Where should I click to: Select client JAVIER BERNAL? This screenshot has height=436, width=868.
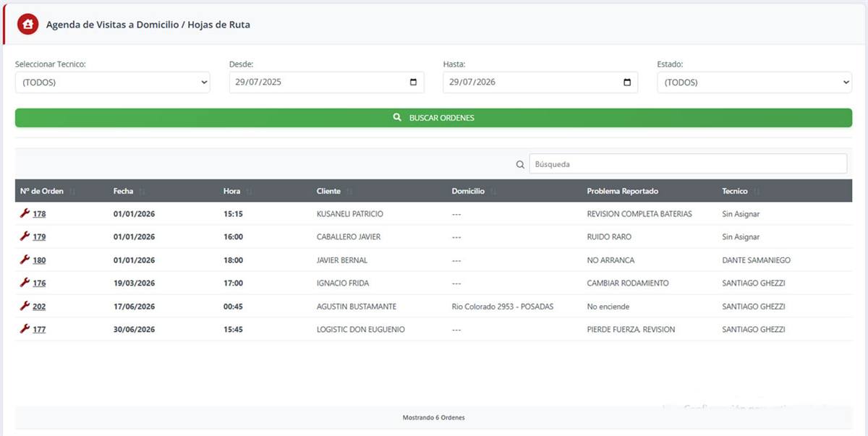point(342,260)
